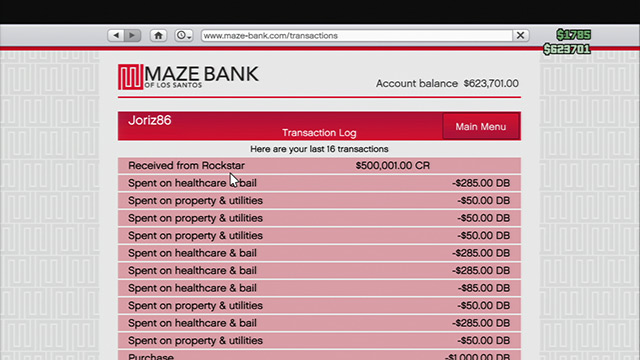Click the $623701 bank HUD counter
Screen dimensions: 640x360
567,49
